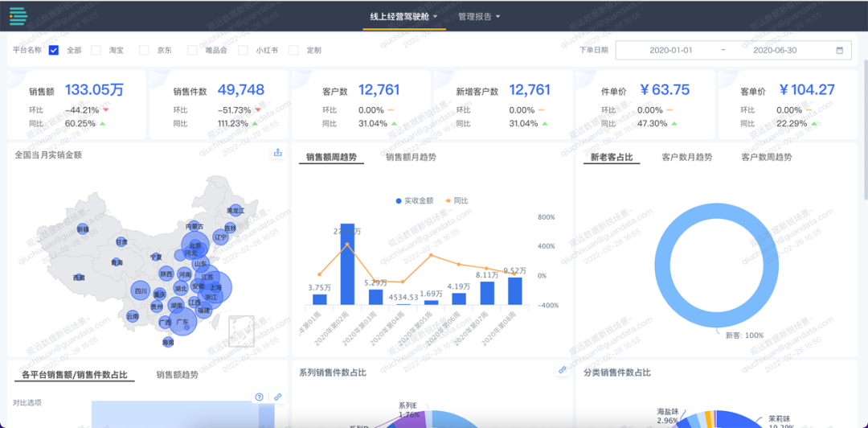The height and width of the screenshot is (428, 868).
Task: Click 四川 bubble on the map
Action: 140,290
